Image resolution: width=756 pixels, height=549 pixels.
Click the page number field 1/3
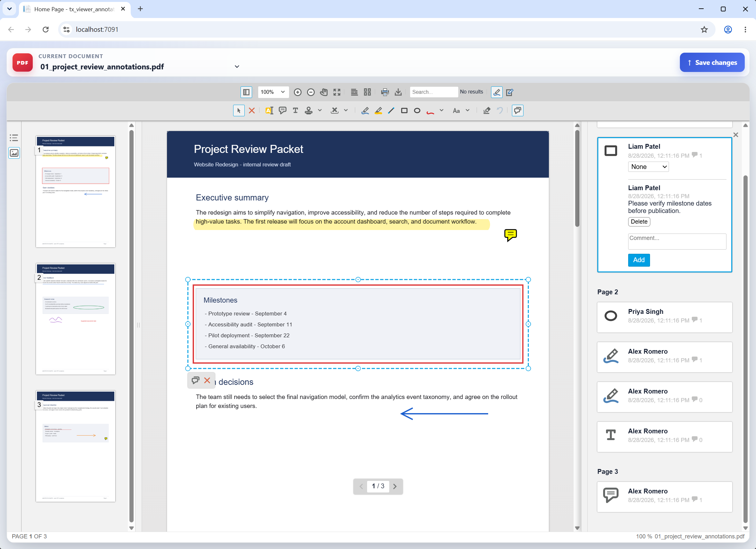point(378,486)
